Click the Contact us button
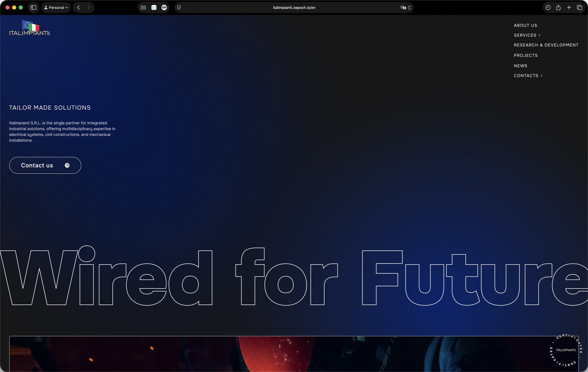Image resolution: width=588 pixels, height=372 pixels. coord(45,165)
